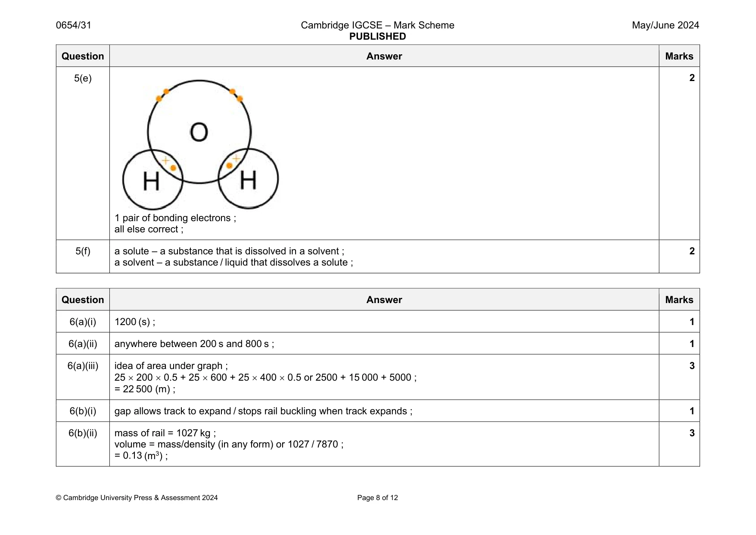The height and width of the screenshot is (535, 756).
Task: Click the bonding electron pair at left O–H overlap
Action: (x=169, y=164)
